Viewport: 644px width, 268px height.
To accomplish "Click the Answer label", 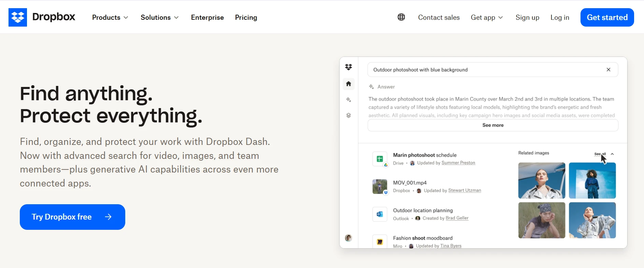I will tap(386, 87).
